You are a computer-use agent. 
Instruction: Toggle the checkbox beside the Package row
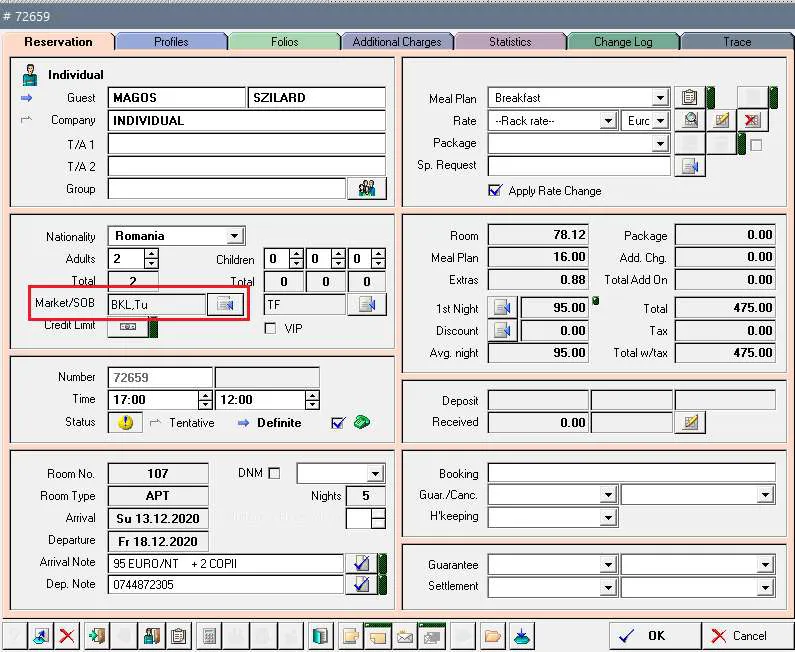tap(756, 145)
